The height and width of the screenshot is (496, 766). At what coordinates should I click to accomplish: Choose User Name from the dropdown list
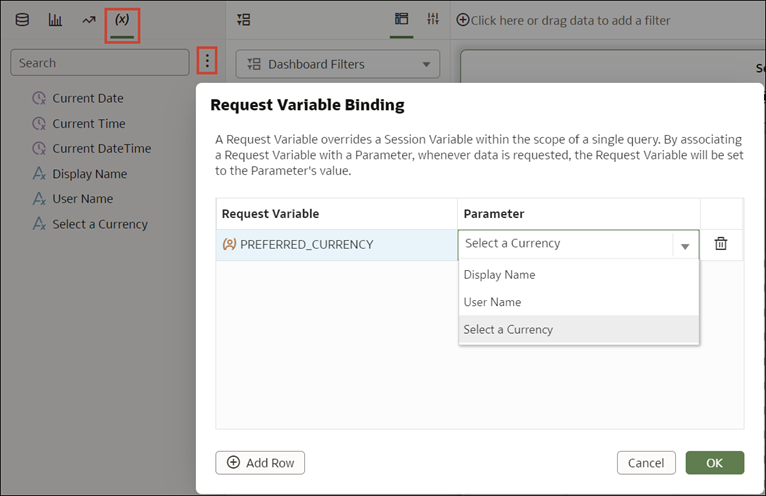pyautogui.click(x=579, y=302)
